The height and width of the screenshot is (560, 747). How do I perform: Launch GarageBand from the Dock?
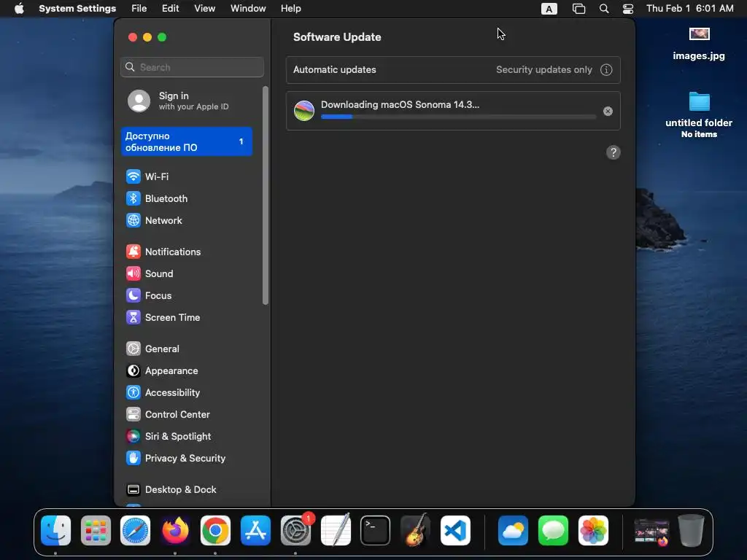[415, 531]
